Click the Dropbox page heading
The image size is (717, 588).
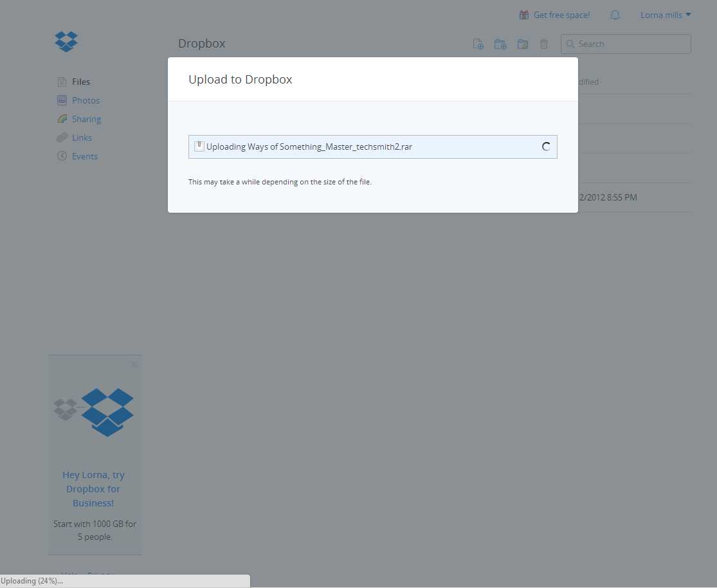tap(202, 44)
